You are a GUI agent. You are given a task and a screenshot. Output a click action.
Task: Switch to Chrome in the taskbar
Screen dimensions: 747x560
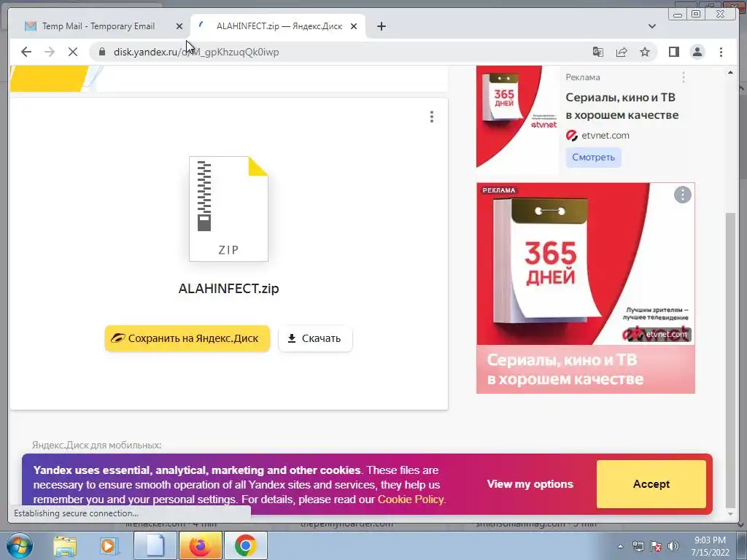245,545
